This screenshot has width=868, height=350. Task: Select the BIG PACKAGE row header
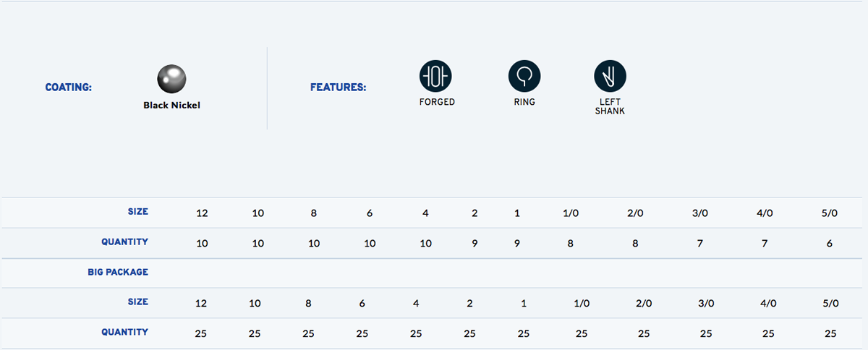coord(117,273)
